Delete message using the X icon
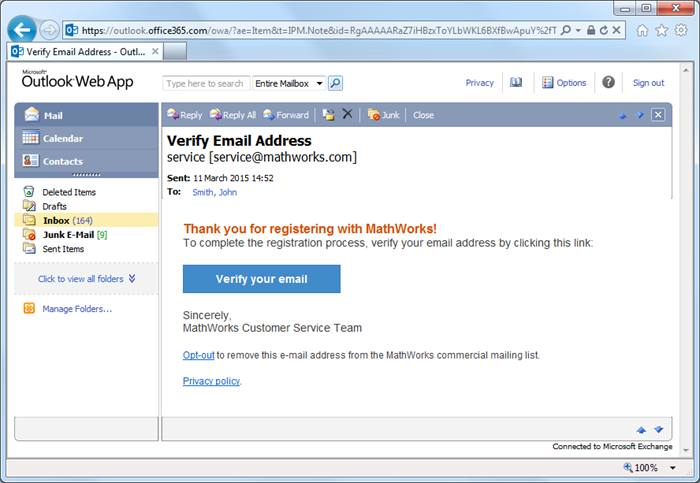 click(347, 115)
